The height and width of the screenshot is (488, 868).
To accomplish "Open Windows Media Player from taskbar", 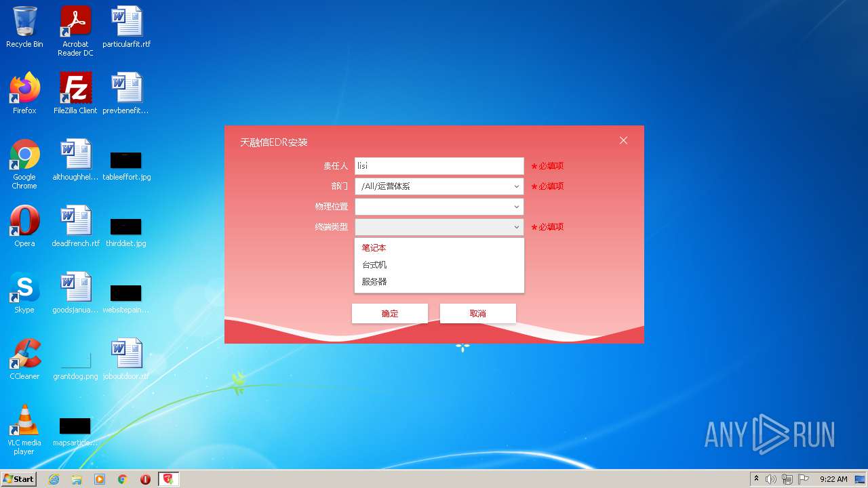I will (x=100, y=479).
